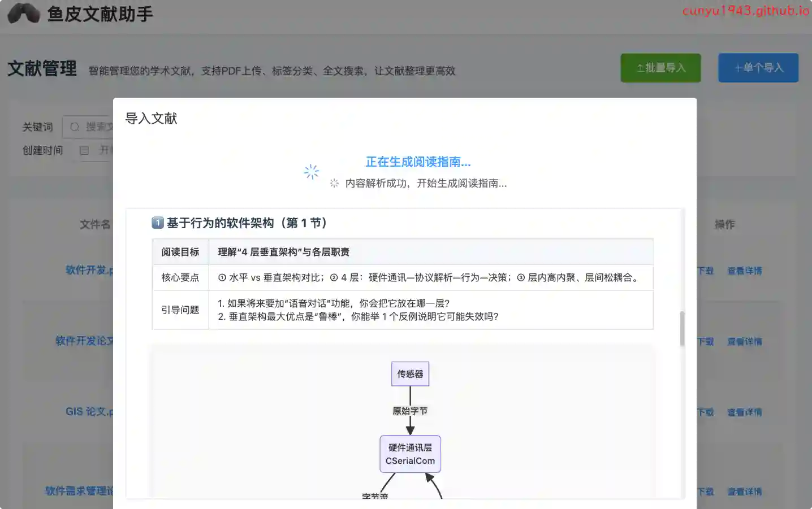The height and width of the screenshot is (509, 812).
Task: Click the 传感器 node in the diagram
Action: 410,374
